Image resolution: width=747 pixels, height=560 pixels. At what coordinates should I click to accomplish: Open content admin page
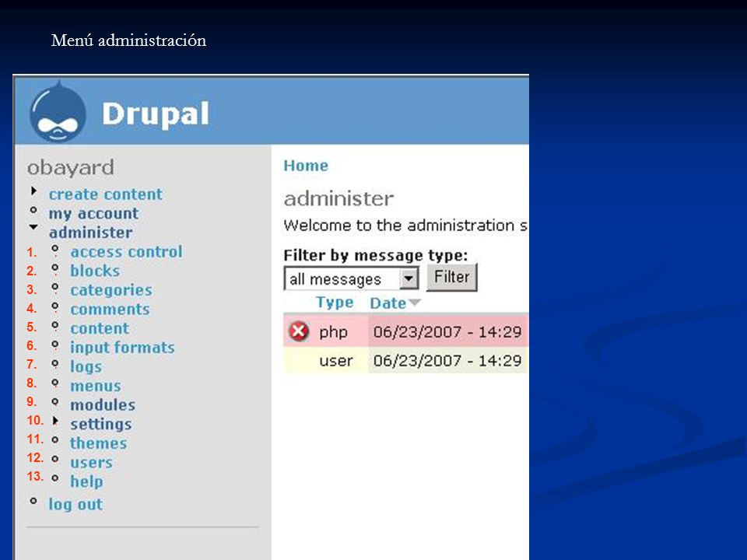tap(100, 328)
